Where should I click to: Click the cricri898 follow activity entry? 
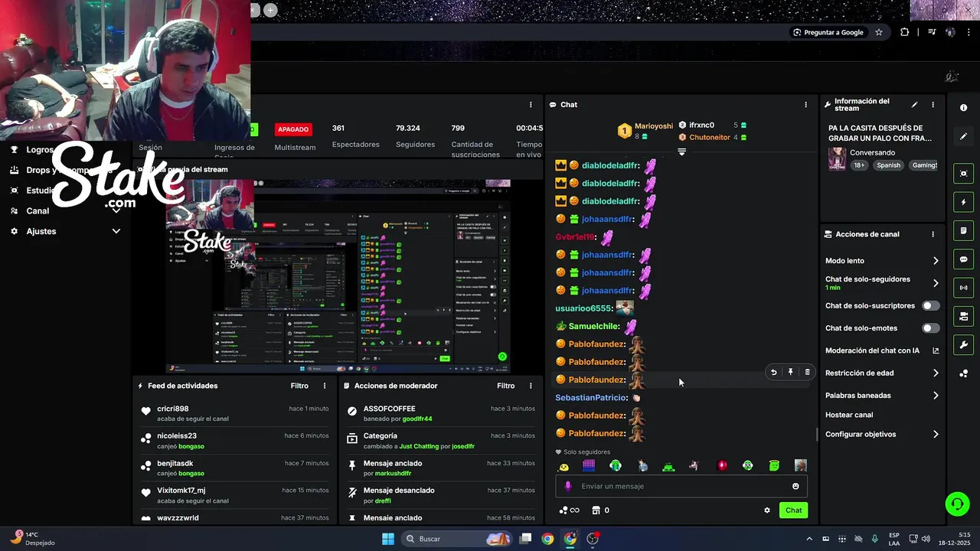(x=234, y=413)
